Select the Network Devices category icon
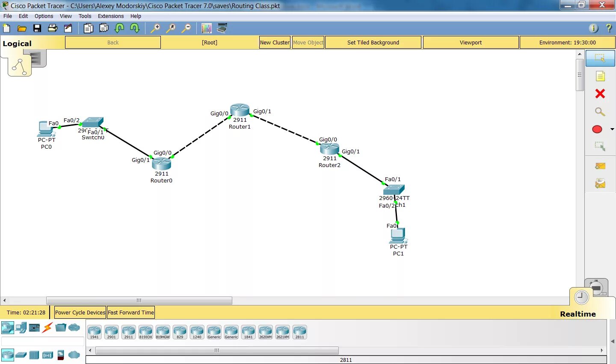Image resolution: width=616 pixels, height=364 pixels. point(8,328)
